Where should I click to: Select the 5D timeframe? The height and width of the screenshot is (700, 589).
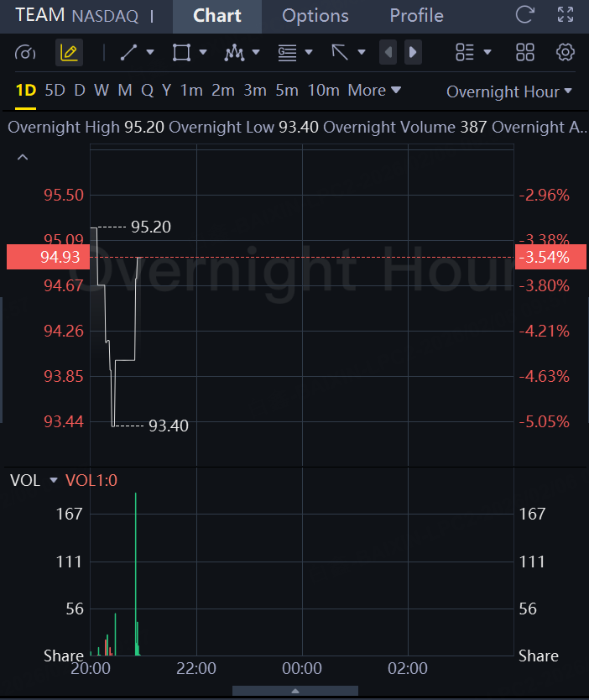coord(55,90)
